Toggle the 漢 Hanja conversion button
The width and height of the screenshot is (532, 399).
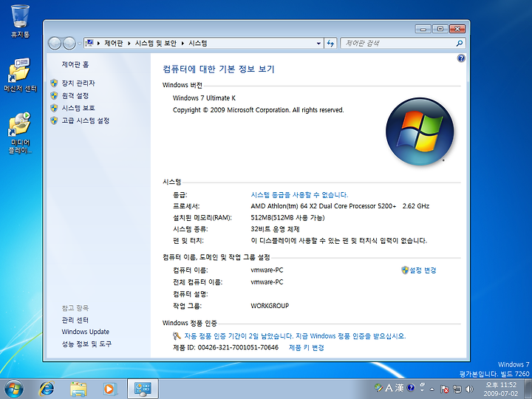tap(399, 387)
